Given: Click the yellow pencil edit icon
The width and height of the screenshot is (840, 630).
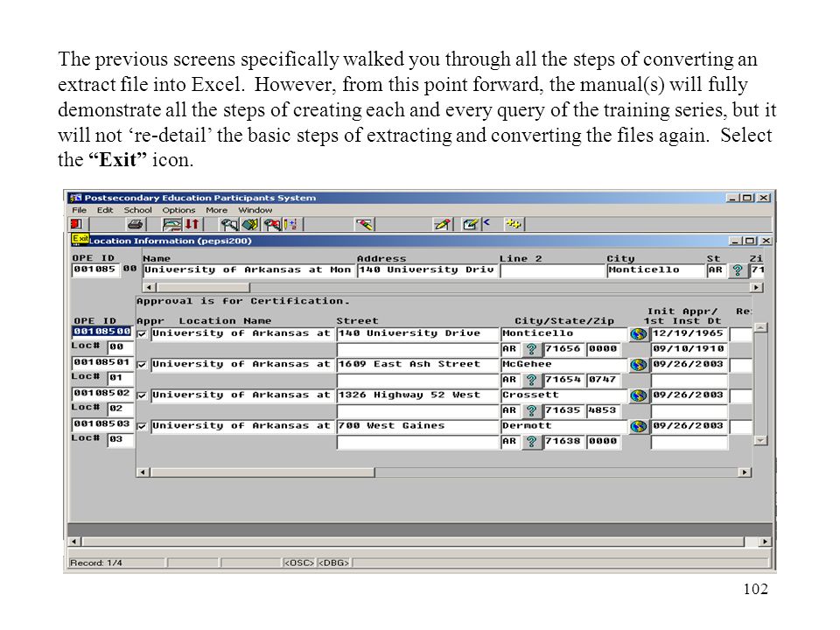Looking at the screenshot, I should (x=443, y=224).
